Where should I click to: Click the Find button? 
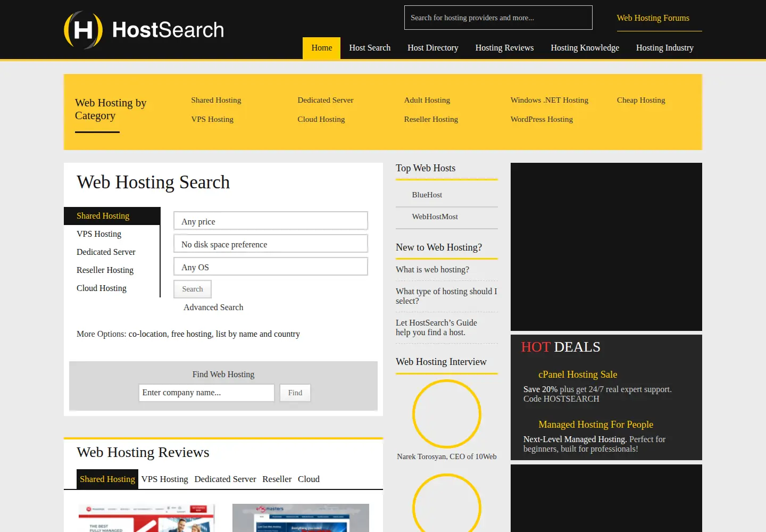tap(295, 393)
